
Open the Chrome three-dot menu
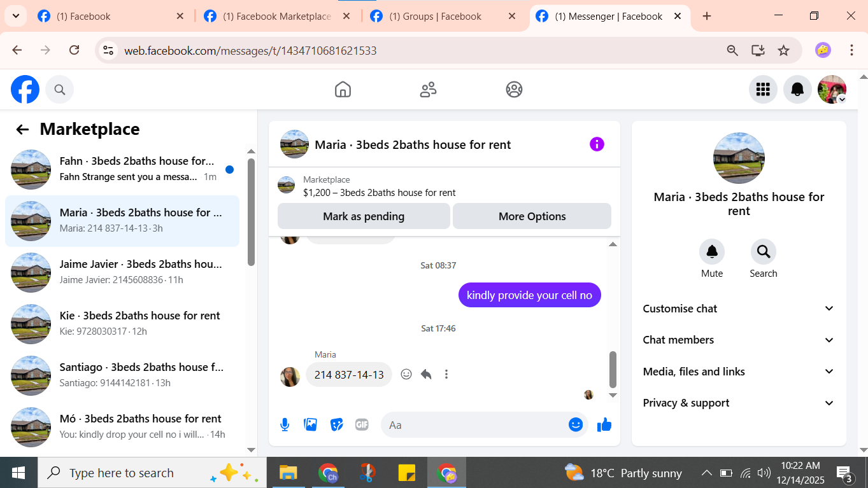[x=851, y=50]
